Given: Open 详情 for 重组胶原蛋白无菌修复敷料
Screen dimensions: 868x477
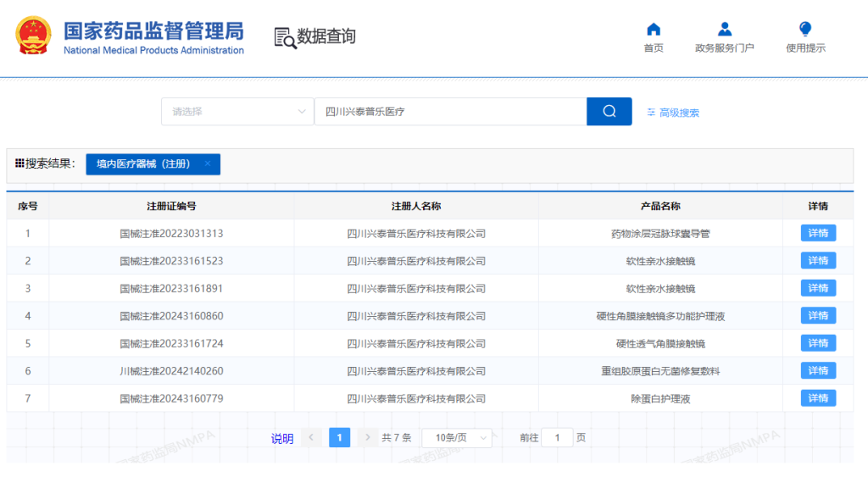Looking at the screenshot, I should [x=818, y=371].
